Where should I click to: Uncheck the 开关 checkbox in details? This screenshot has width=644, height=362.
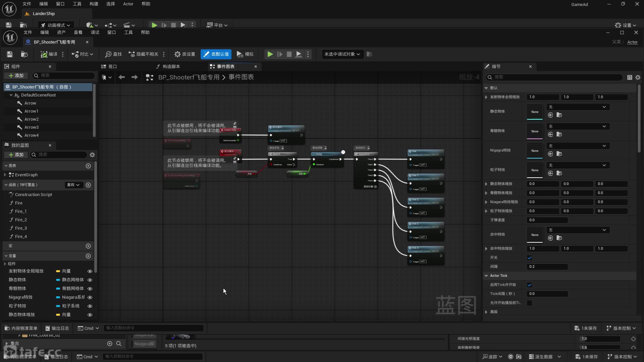(x=529, y=258)
